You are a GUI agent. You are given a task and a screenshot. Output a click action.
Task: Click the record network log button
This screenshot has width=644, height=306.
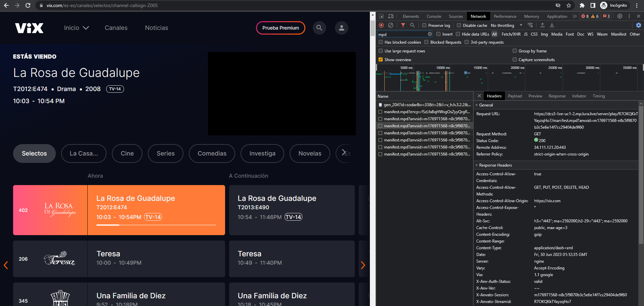[x=381, y=25]
